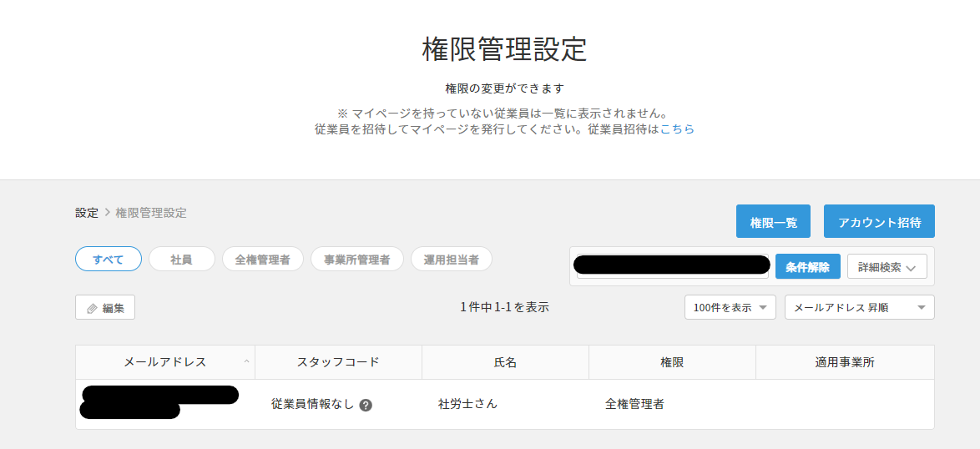Viewport: 980px width, 449px height.
Task: Go to 設定 in the breadcrumb
Action: (x=87, y=212)
